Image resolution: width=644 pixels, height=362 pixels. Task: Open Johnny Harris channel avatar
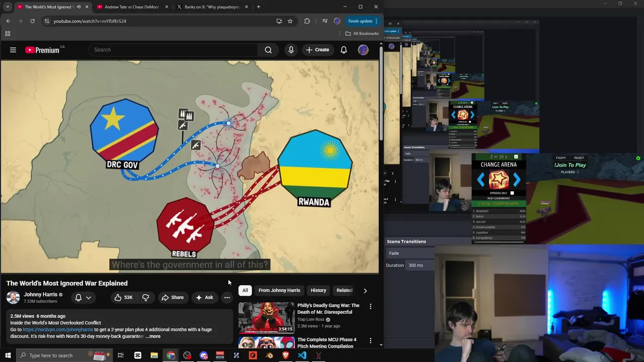click(13, 298)
